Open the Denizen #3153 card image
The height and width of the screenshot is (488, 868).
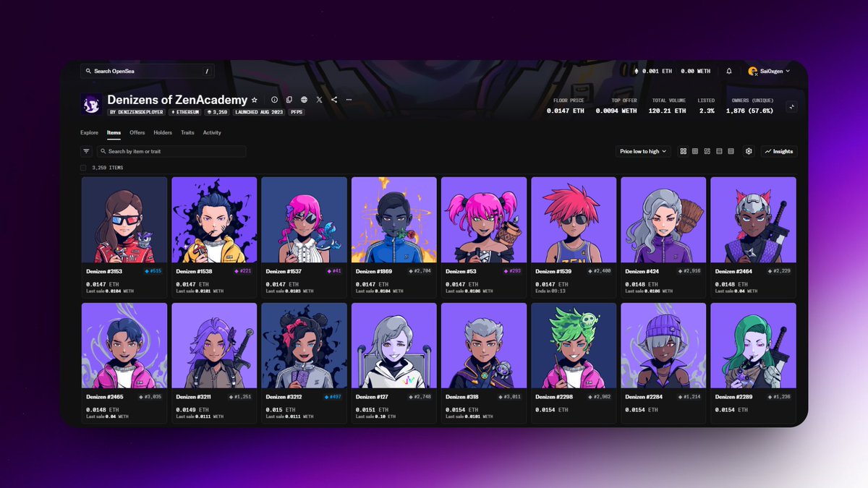coord(124,220)
